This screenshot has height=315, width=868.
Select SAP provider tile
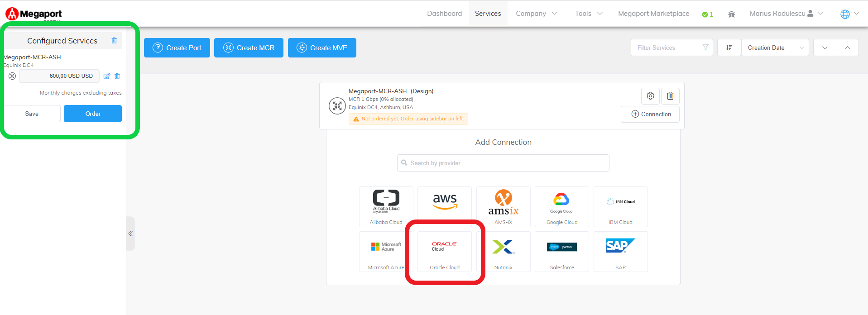click(620, 252)
